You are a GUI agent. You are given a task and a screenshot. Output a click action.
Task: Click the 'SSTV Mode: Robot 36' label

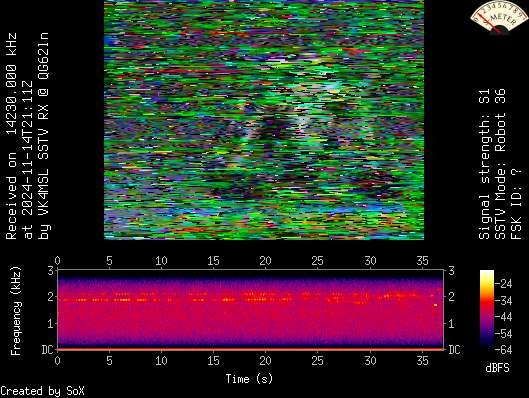point(500,164)
